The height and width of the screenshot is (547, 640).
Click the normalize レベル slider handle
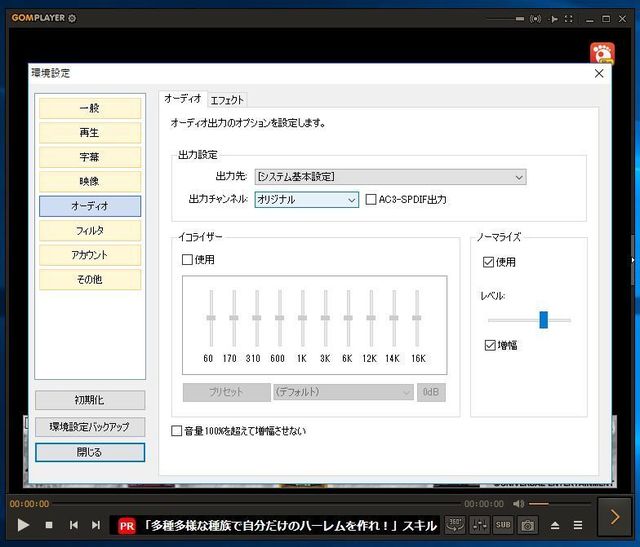tap(544, 320)
